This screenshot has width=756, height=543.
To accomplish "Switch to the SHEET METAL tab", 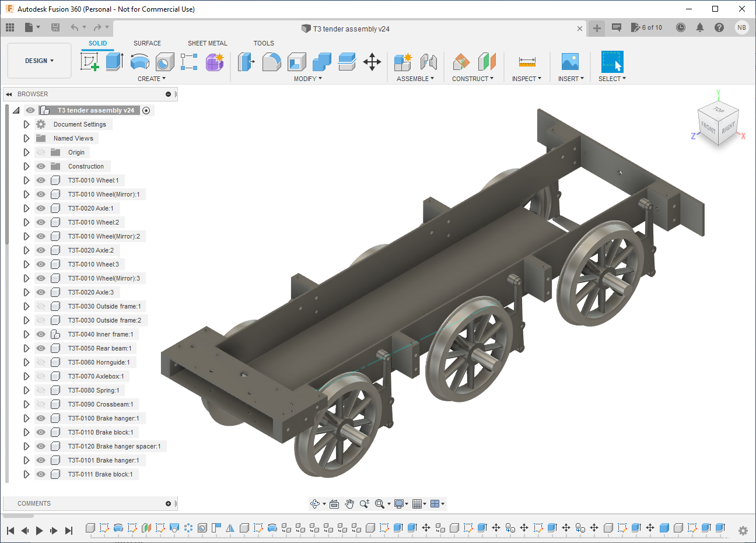I will tap(207, 43).
